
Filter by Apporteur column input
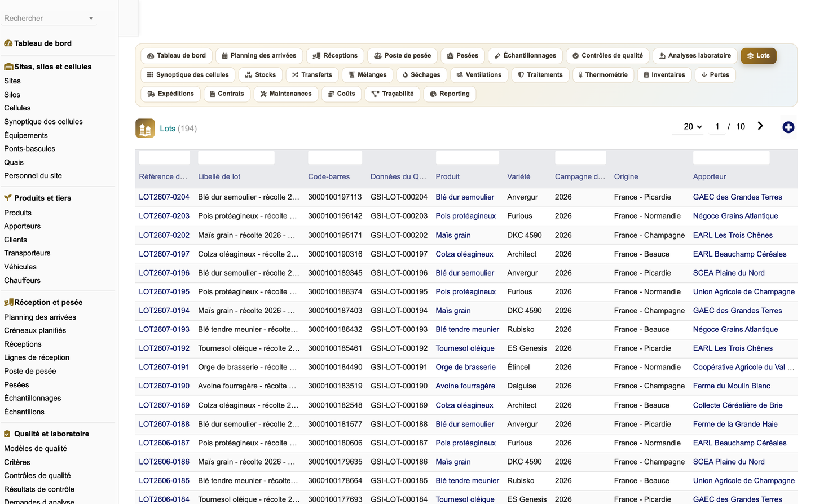(731, 158)
